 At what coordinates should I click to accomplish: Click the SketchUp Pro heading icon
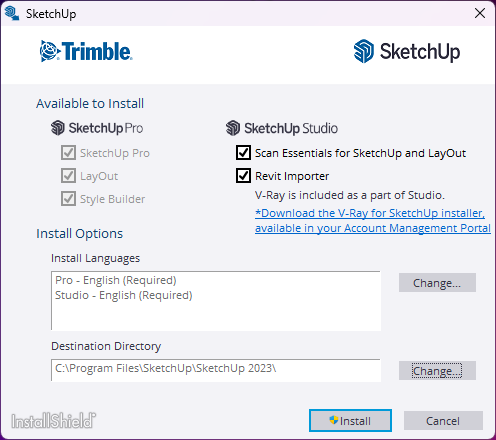pyautogui.click(x=58, y=128)
